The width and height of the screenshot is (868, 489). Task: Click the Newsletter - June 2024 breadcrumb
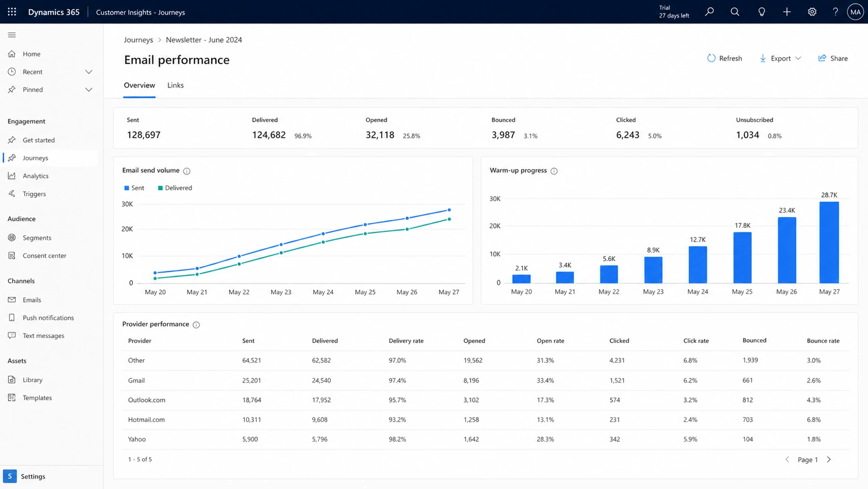tap(204, 39)
